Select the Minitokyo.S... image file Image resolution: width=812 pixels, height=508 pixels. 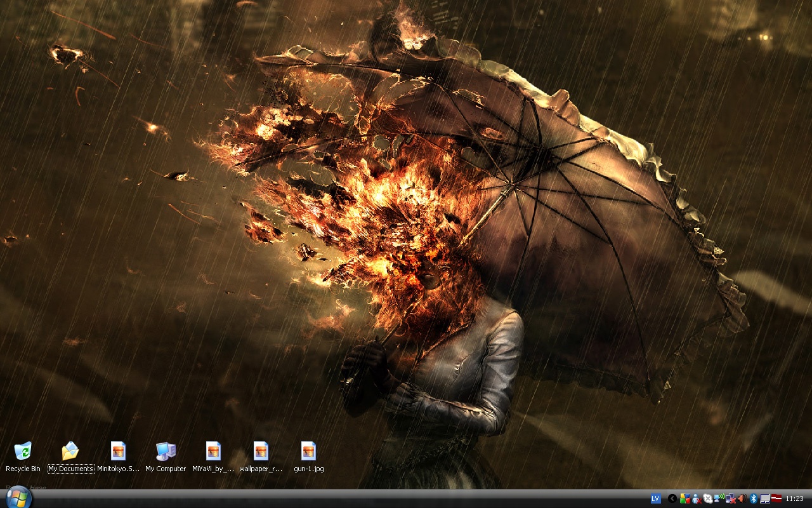[118, 457]
